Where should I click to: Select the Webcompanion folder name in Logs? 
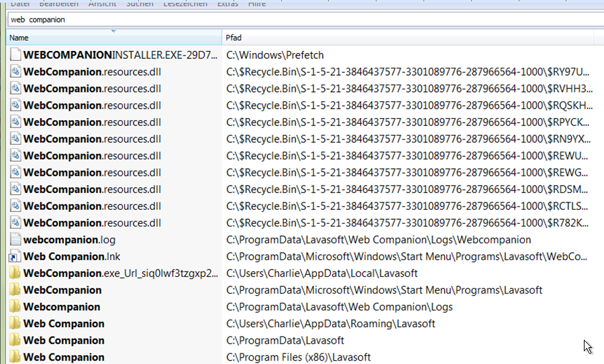click(x=62, y=307)
